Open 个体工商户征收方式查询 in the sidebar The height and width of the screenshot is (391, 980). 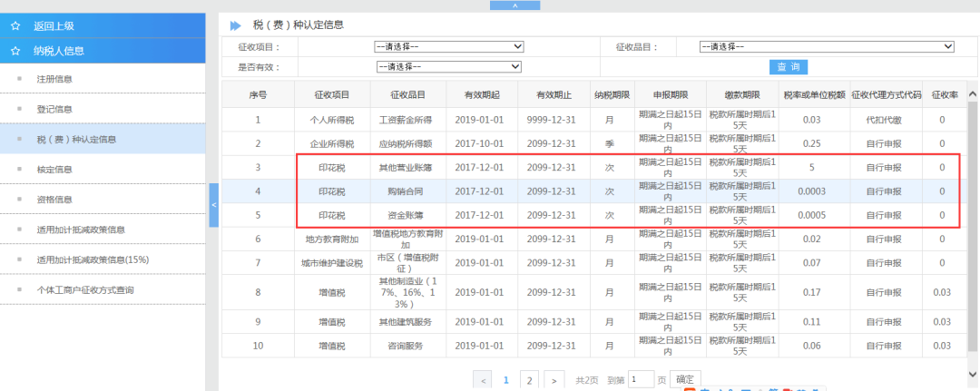[x=103, y=289]
